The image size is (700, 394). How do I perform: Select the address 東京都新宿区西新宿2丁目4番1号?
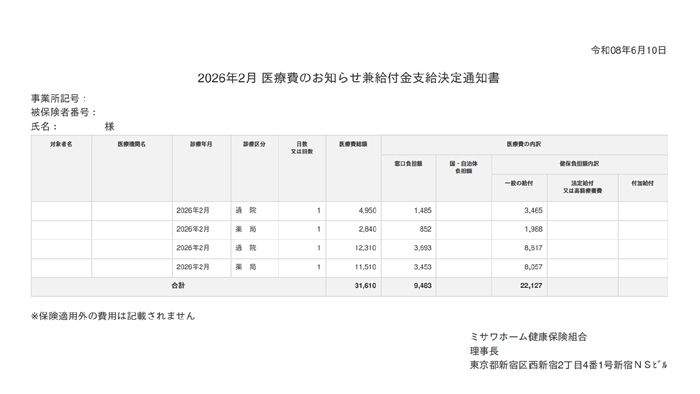pos(541,365)
